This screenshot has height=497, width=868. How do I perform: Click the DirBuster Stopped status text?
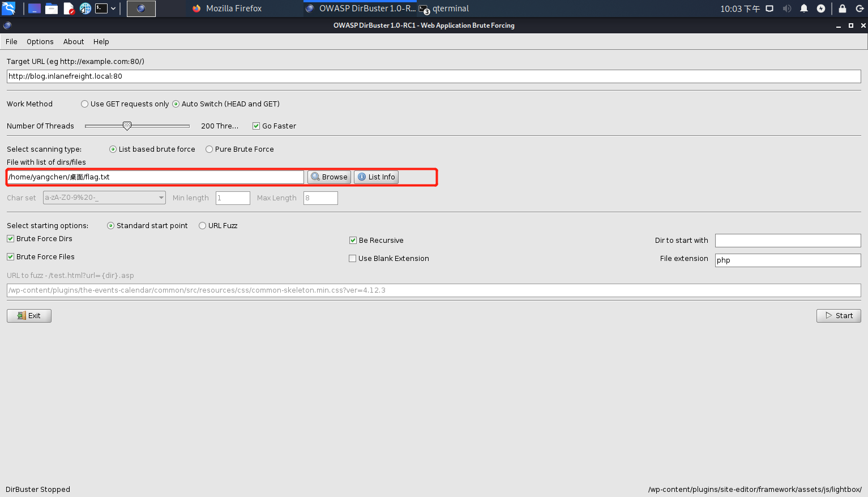(x=38, y=490)
